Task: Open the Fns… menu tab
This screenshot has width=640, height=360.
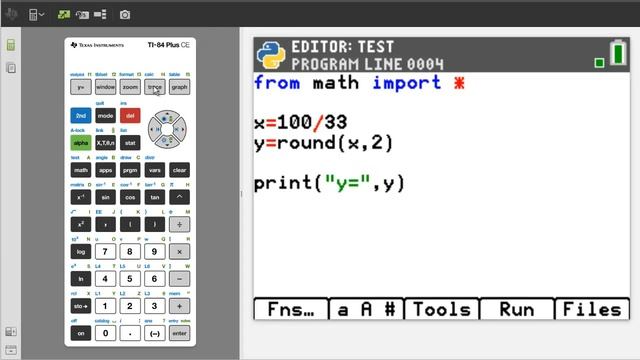Action: [x=291, y=309]
